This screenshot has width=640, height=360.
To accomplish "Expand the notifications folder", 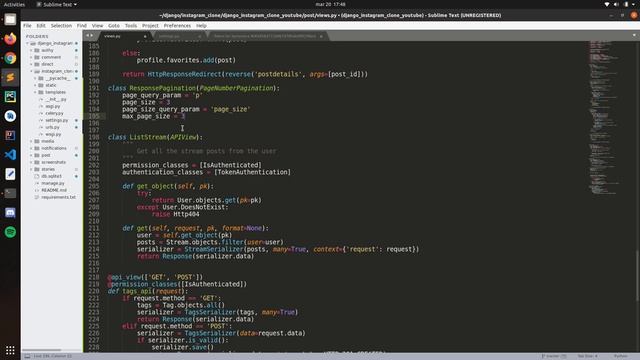I will point(31,148).
